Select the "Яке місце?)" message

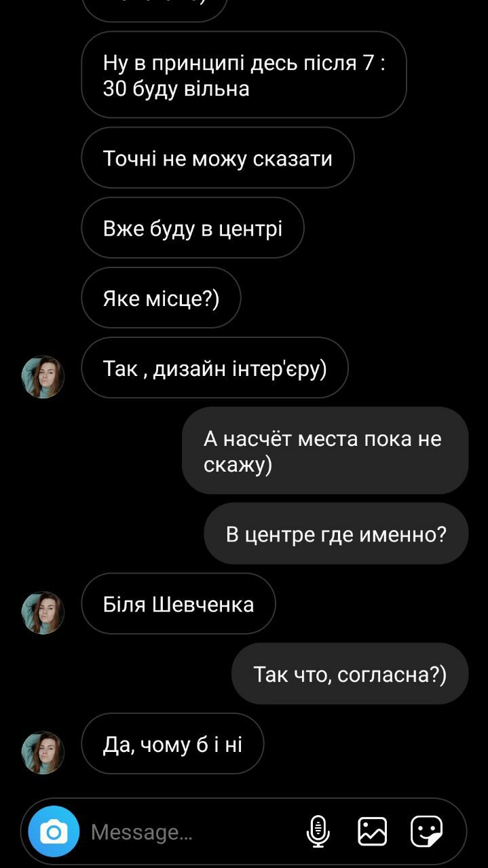(162, 298)
